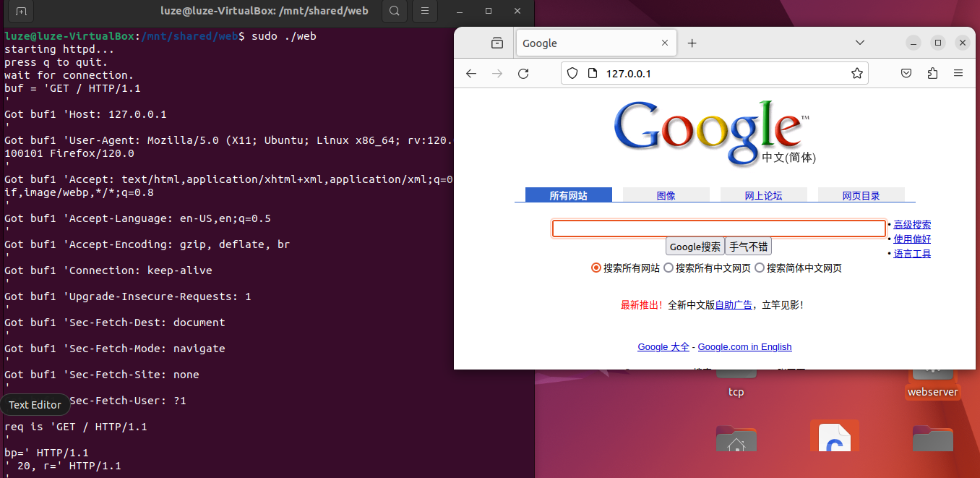Reload the 127.0.0.1 page
Viewport: 980px width, 478px height.
(x=524, y=73)
